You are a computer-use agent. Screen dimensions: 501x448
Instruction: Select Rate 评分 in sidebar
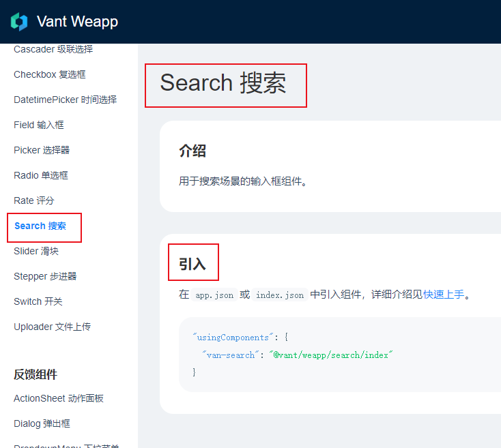point(34,200)
